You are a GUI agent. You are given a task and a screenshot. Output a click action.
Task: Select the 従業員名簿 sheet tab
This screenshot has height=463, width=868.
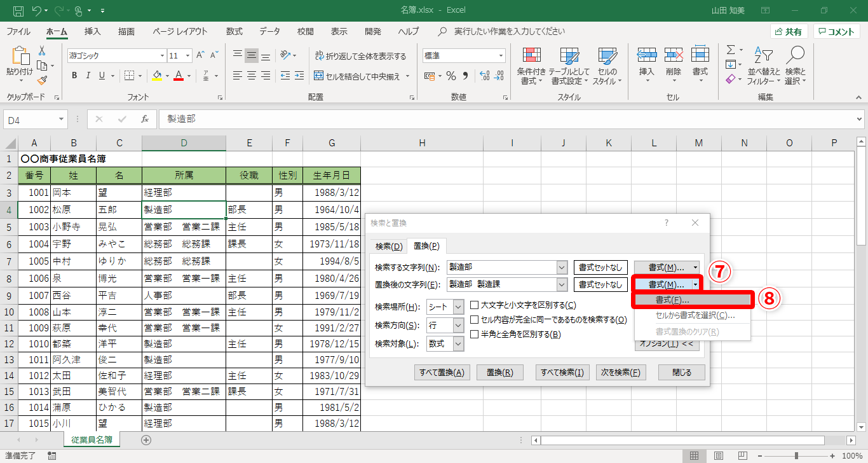(x=92, y=439)
